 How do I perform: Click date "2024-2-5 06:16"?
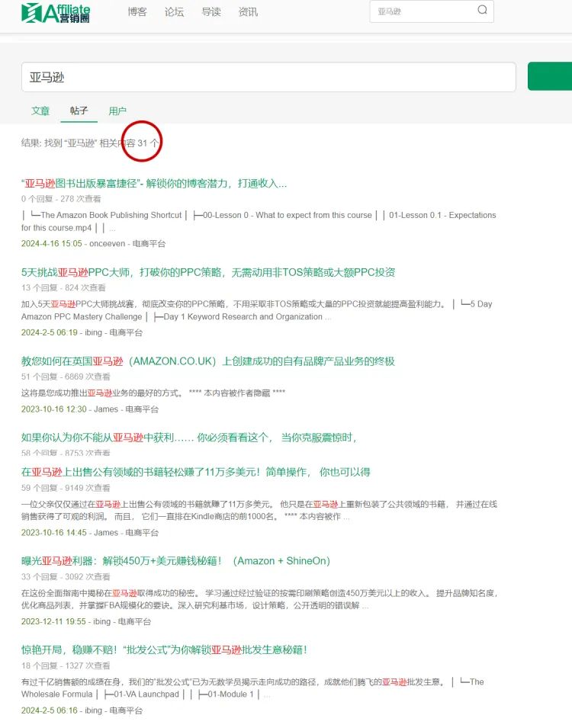point(50,710)
